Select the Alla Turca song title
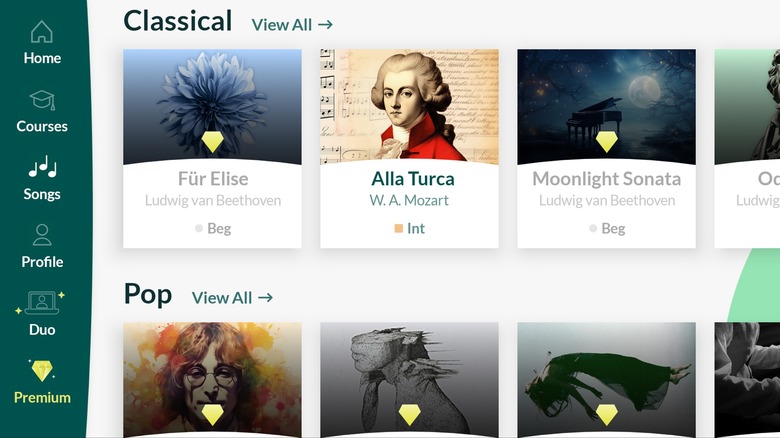The image size is (780, 438). click(412, 179)
